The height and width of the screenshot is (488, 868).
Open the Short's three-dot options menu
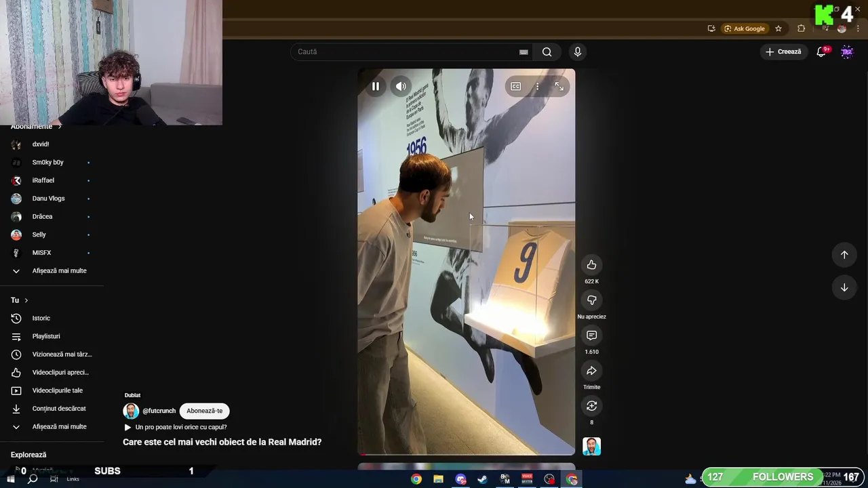pyautogui.click(x=537, y=86)
